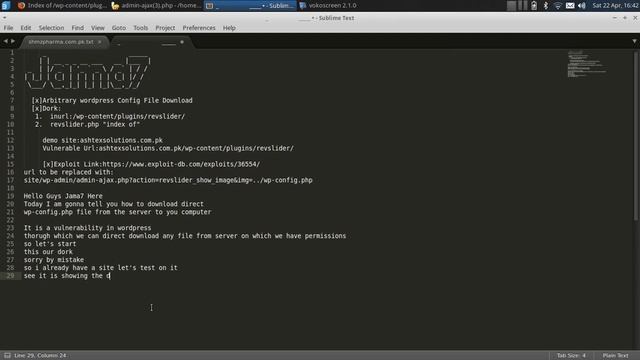Viewport: 640px width, 360px height.
Task: Open the File menu
Action: point(9,28)
